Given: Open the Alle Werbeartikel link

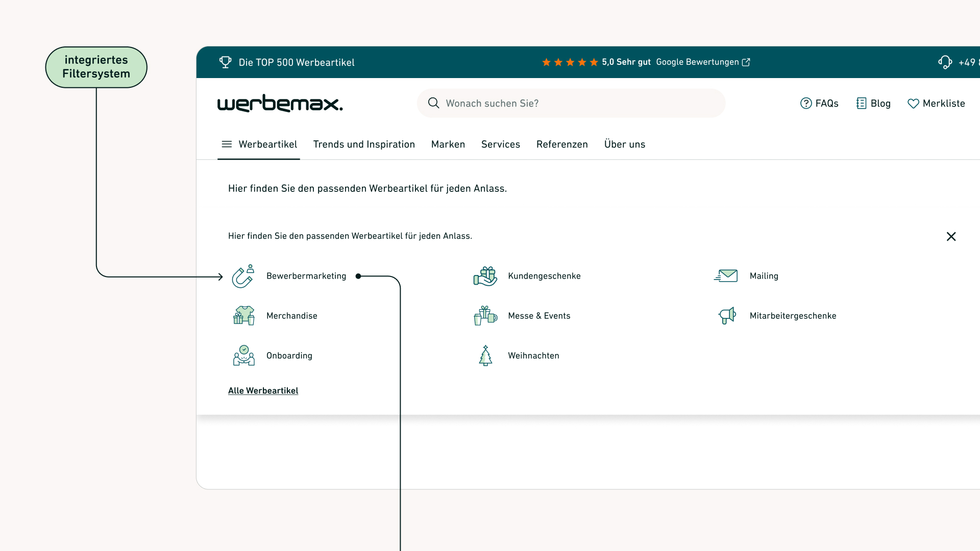Looking at the screenshot, I should point(263,391).
